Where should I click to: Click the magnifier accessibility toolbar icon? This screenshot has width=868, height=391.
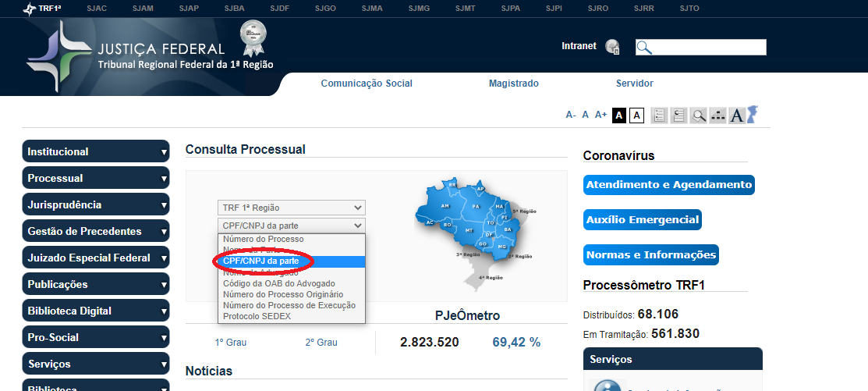[699, 116]
